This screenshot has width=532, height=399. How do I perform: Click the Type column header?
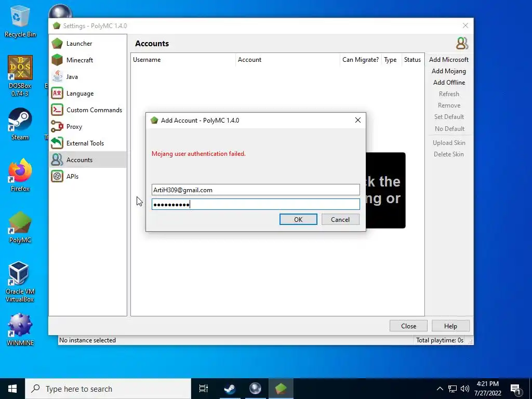[x=391, y=60]
